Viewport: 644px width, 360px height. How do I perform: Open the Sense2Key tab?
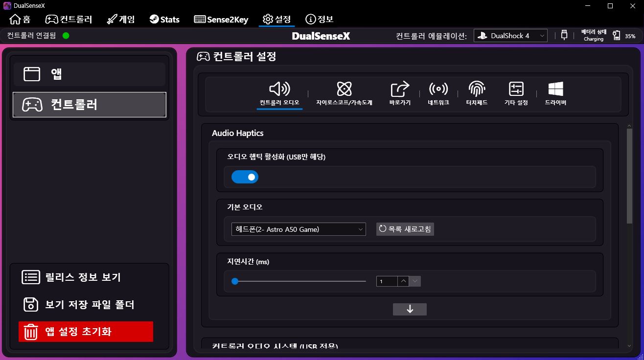(221, 20)
